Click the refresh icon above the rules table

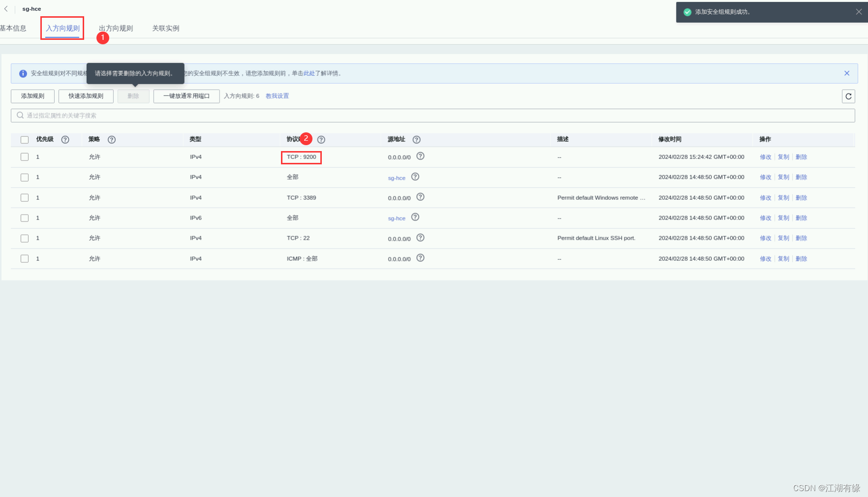tap(848, 96)
